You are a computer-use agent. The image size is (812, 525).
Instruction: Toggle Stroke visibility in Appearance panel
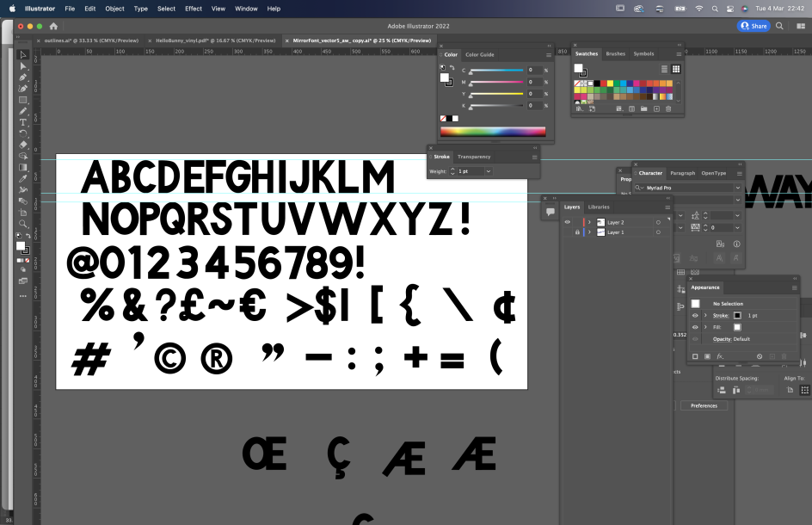coord(695,316)
